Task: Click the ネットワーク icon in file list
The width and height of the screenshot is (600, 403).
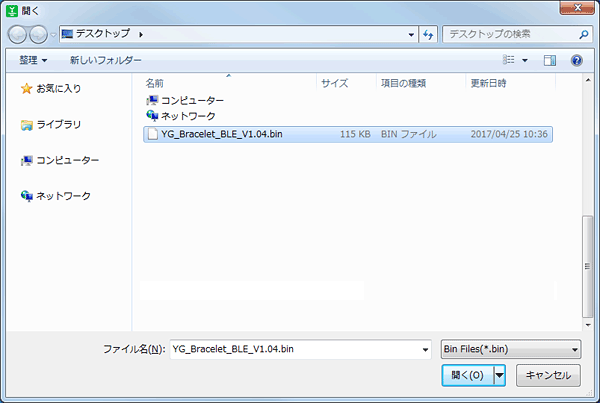Action: 152,116
